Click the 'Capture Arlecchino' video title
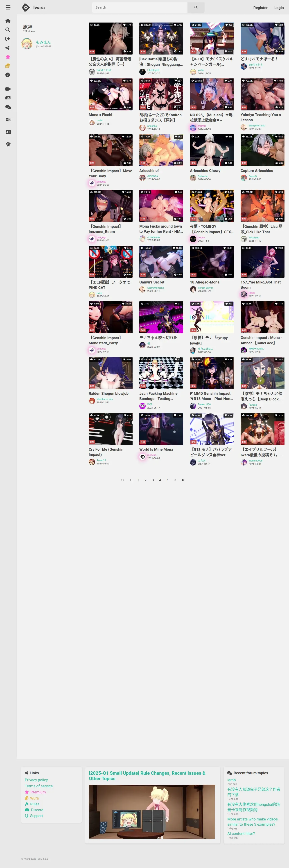The image size is (289, 868). pos(257,171)
